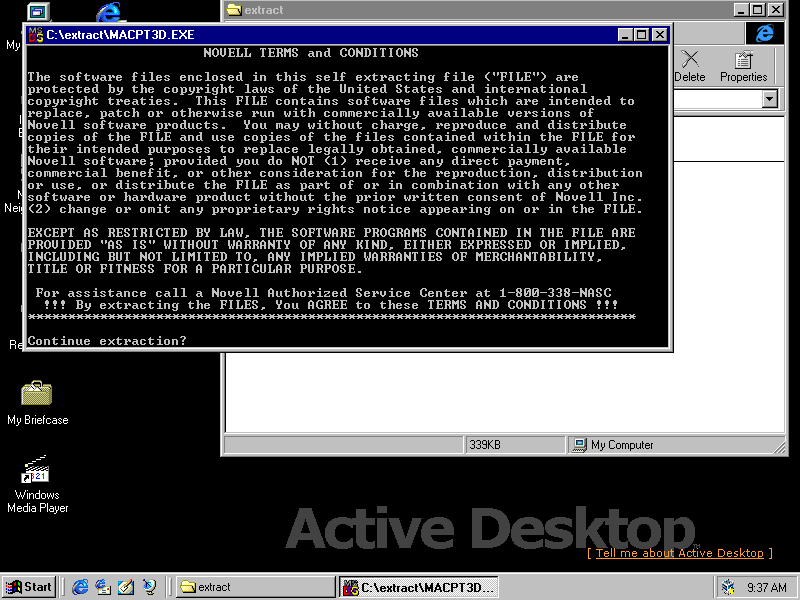Screen dimensions: 800x600
Task: Click the C:\extract\MACPT3D taskbar button
Action: pyautogui.click(x=418, y=587)
